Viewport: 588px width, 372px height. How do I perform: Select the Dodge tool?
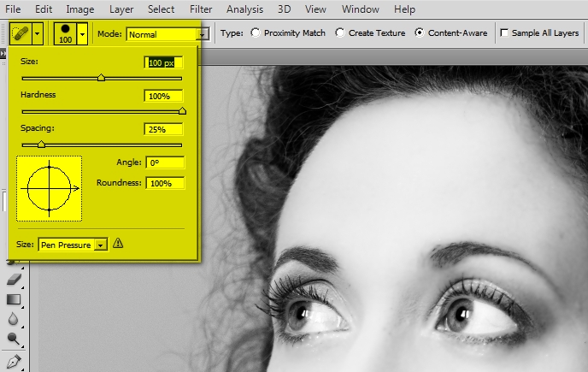click(x=14, y=339)
